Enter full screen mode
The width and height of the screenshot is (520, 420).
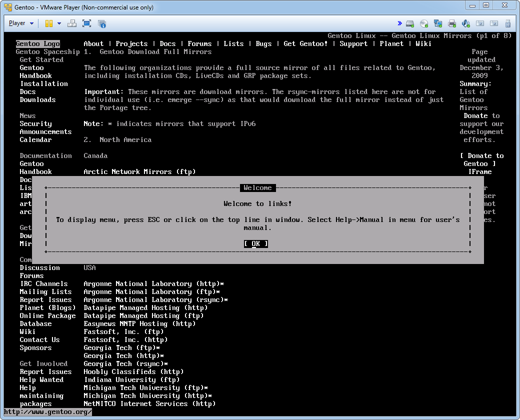pyautogui.click(x=87, y=23)
